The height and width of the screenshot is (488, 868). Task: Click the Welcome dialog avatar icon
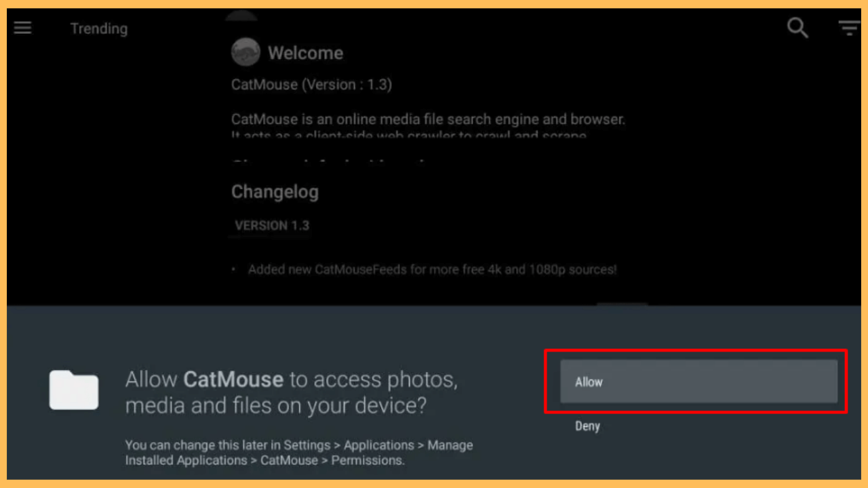coord(245,52)
